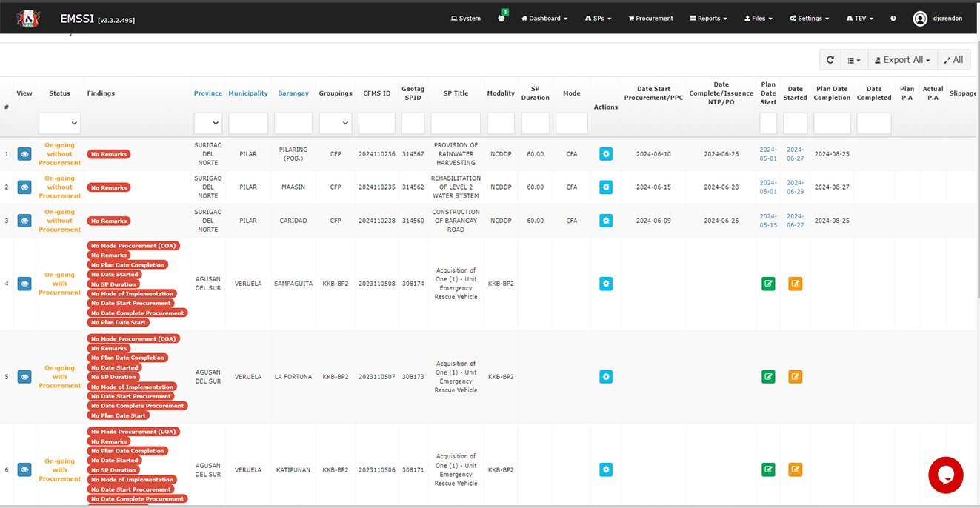Open the Reports menu
This screenshot has width=980, height=508.
708,19
